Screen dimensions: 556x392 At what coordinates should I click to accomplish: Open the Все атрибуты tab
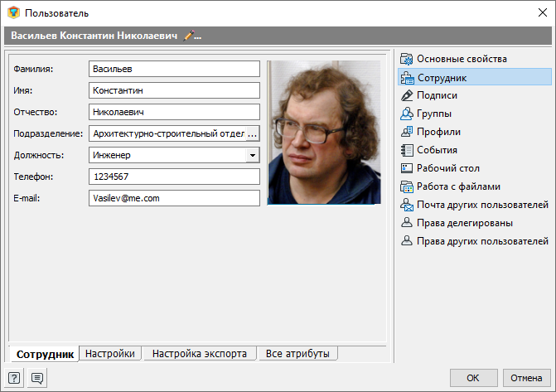[x=297, y=354]
